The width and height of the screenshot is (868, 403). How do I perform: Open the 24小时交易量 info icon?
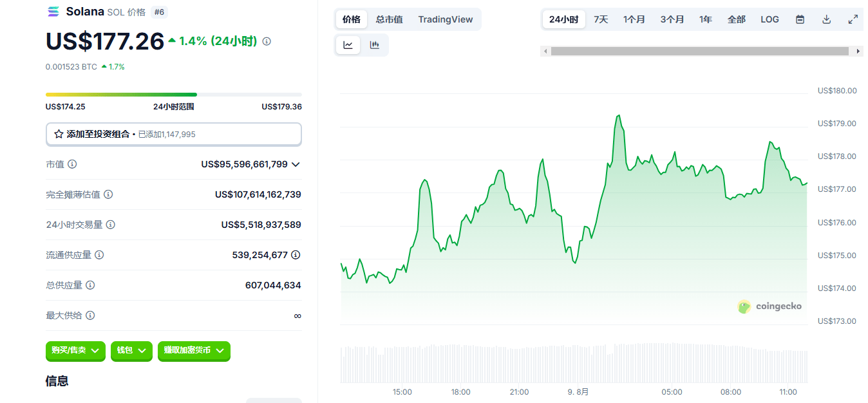coord(111,225)
